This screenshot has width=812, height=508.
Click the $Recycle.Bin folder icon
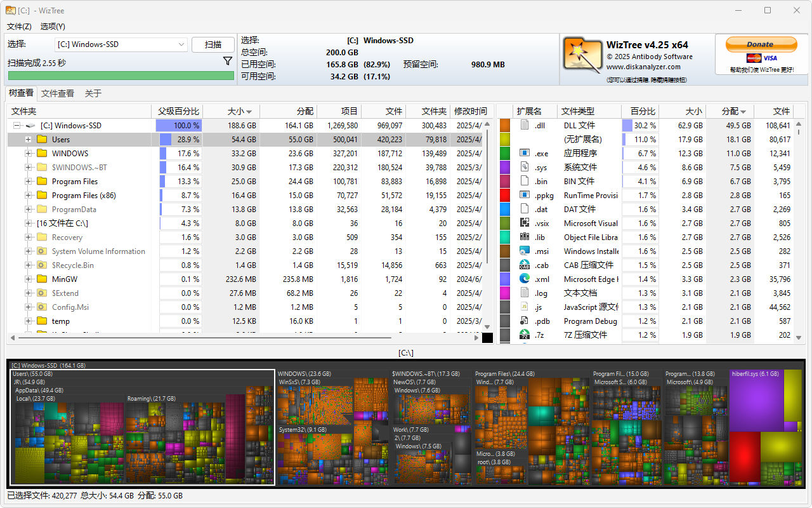tap(42, 265)
